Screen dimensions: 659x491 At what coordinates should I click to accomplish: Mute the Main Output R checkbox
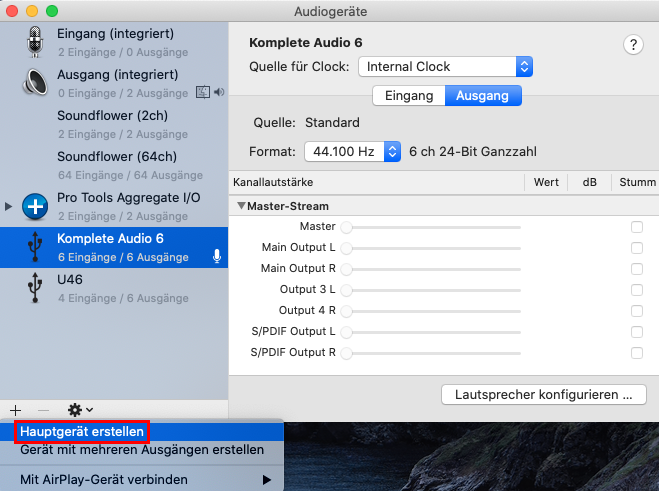tap(637, 269)
